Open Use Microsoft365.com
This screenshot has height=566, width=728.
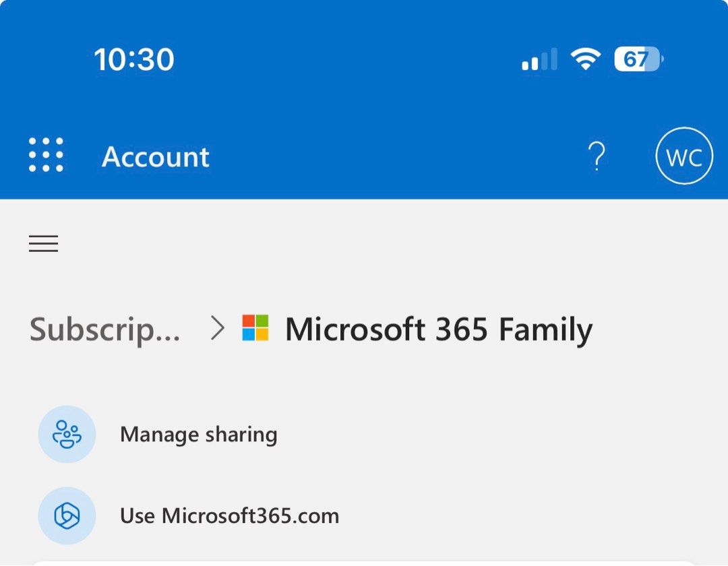(229, 515)
